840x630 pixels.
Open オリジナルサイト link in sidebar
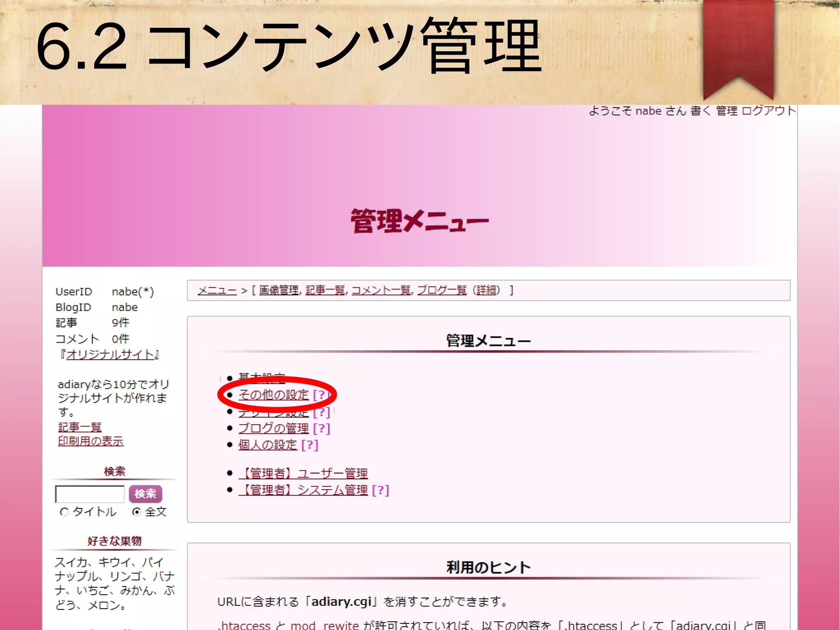point(110,355)
